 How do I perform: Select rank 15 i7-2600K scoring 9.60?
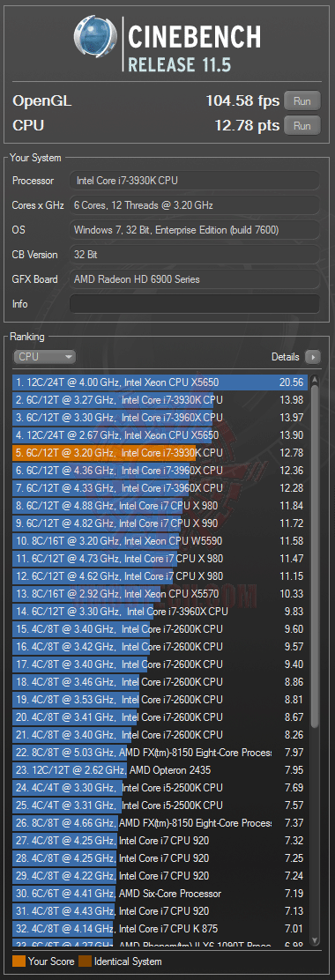pyautogui.click(x=160, y=628)
